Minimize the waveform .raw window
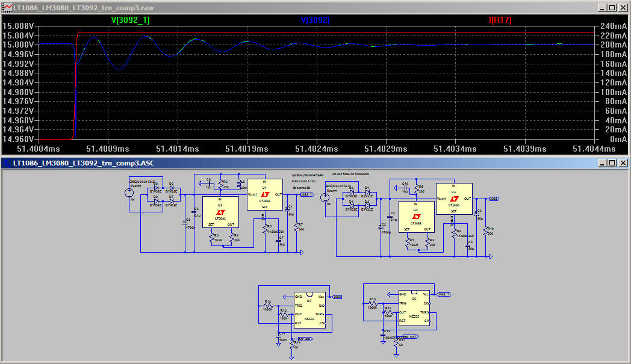Viewport: 631px width, 364px height. pyautogui.click(x=602, y=8)
